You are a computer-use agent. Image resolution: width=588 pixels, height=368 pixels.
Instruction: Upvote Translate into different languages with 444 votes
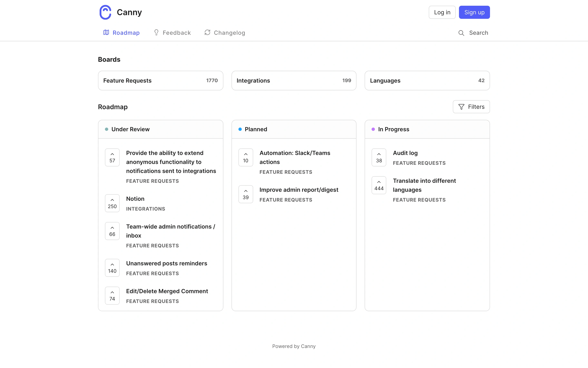coord(379,185)
